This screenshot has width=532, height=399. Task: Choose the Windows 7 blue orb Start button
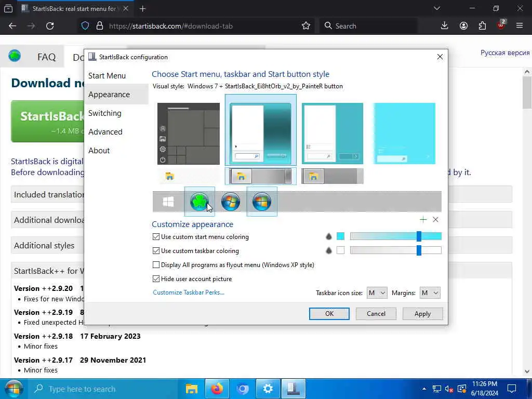pos(231,202)
